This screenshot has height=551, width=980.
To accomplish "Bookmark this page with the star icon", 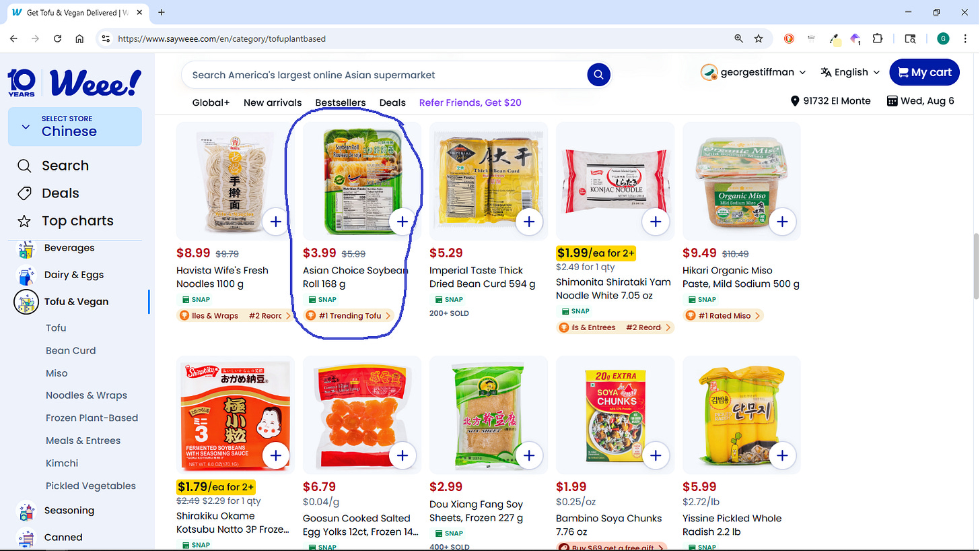I will click(759, 38).
